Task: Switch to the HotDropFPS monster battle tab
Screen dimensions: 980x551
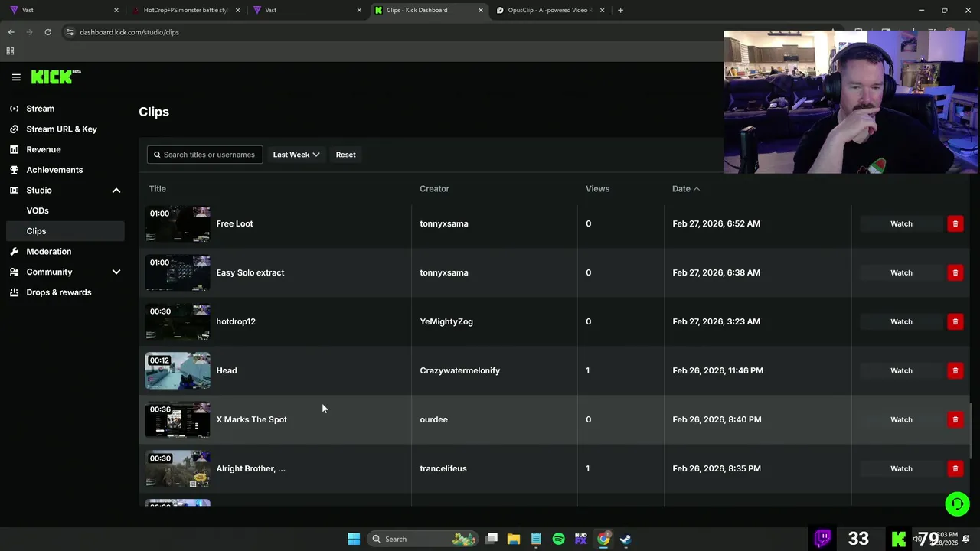Action: coord(185,10)
